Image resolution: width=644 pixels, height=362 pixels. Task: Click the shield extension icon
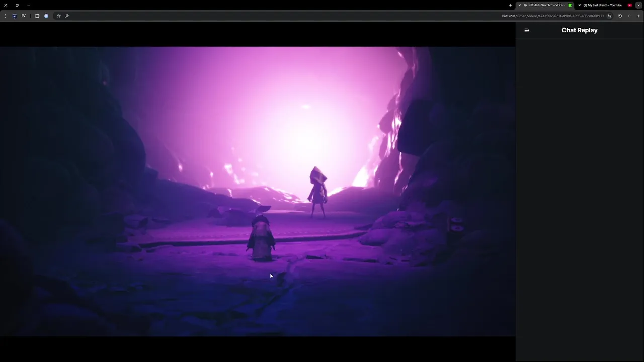click(14, 16)
